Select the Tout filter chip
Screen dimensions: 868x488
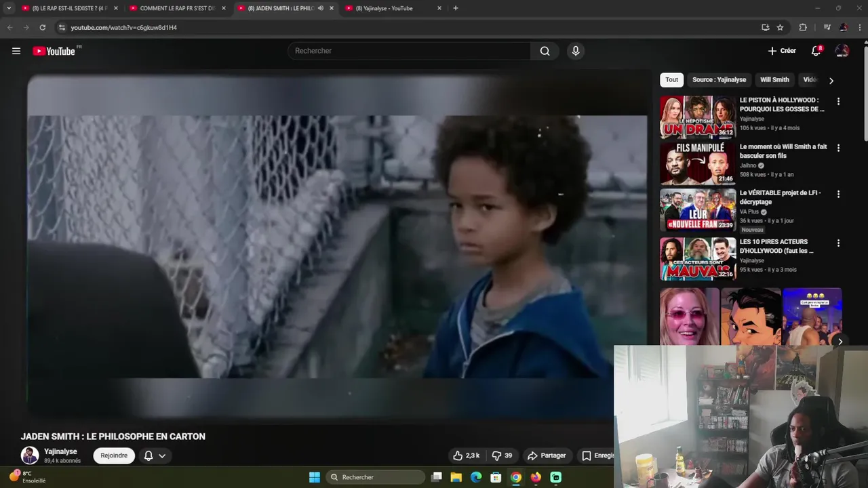pos(671,80)
